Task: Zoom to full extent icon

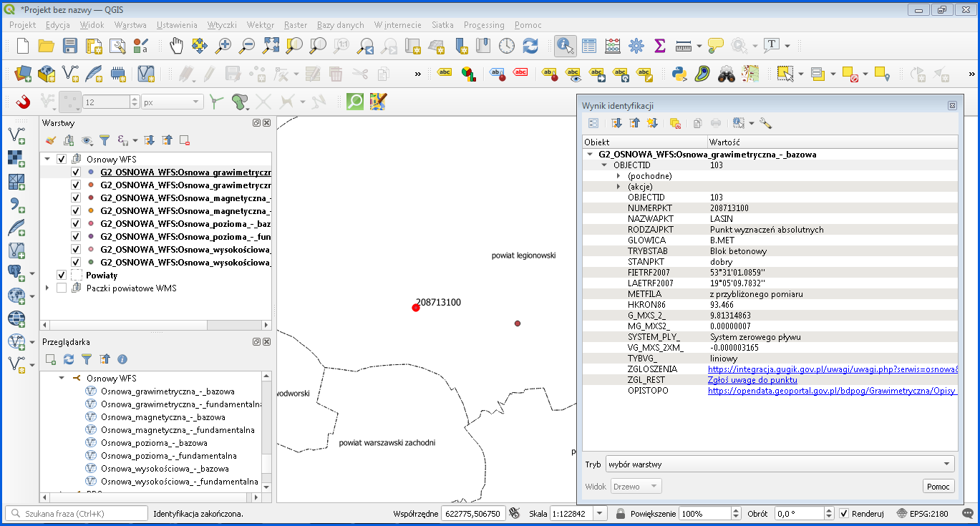Action: pyautogui.click(x=271, y=46)
